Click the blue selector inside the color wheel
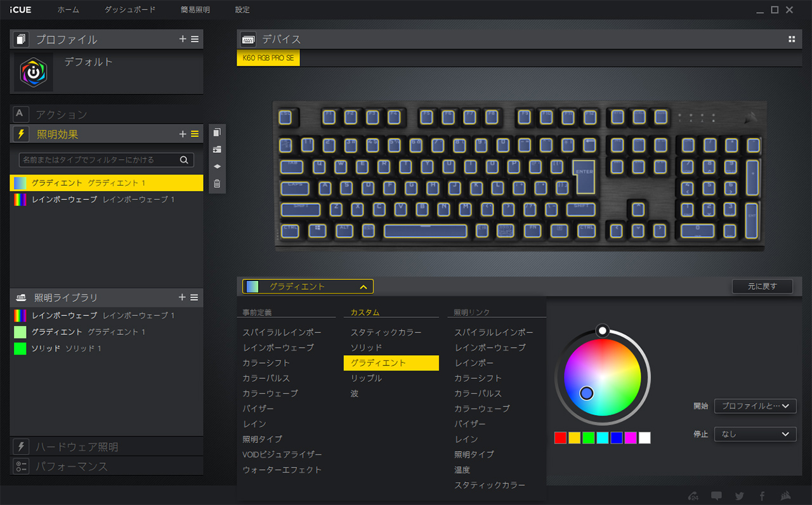 [x=587, y=393]
